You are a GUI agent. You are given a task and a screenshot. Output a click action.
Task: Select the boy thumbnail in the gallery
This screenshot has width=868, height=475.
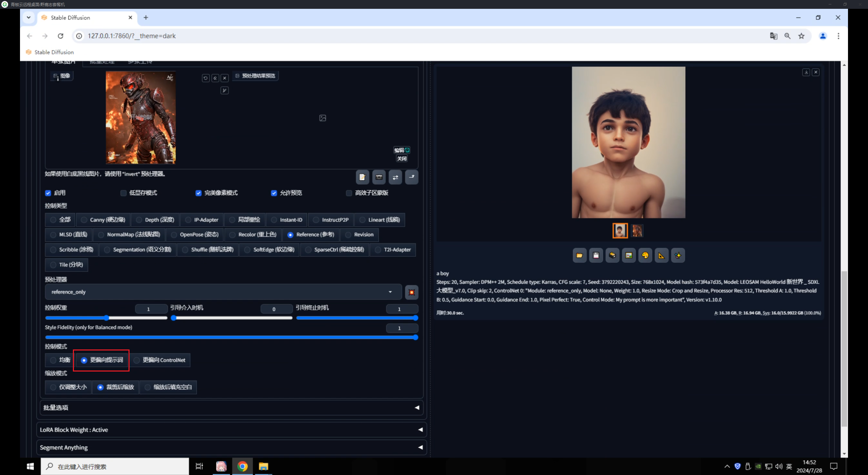(x=620, y=231)
